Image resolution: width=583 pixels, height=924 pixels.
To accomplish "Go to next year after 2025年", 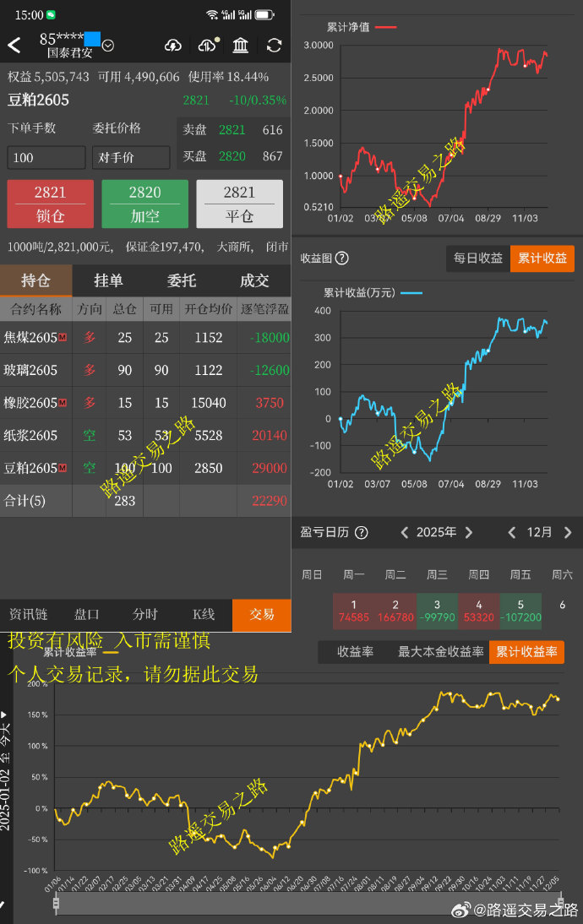I will pyautogui.click(x=469, y=533).
